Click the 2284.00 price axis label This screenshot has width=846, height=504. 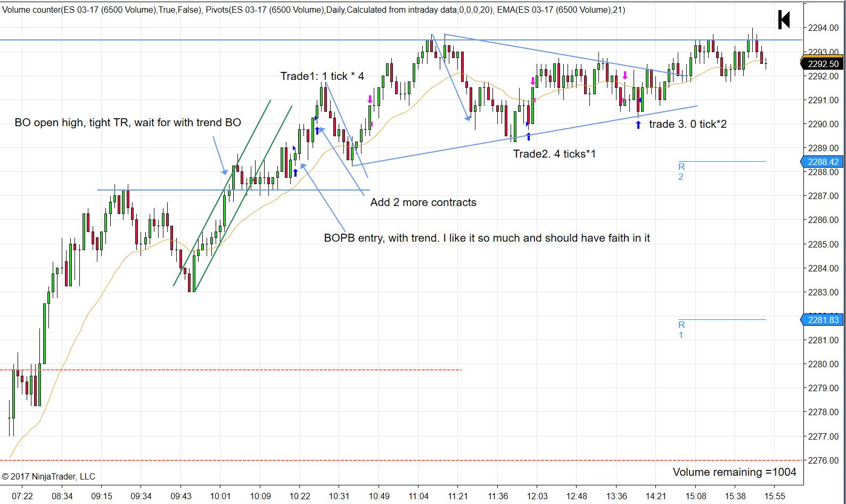pyautogui.click(x=823, y=268)
